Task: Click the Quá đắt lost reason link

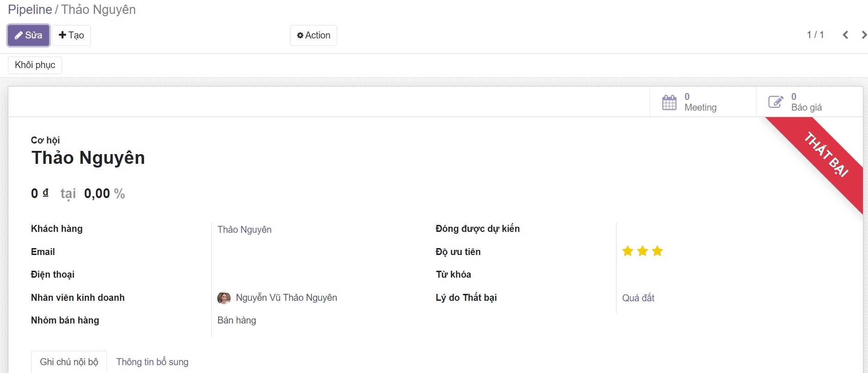Action: point(638,298)
